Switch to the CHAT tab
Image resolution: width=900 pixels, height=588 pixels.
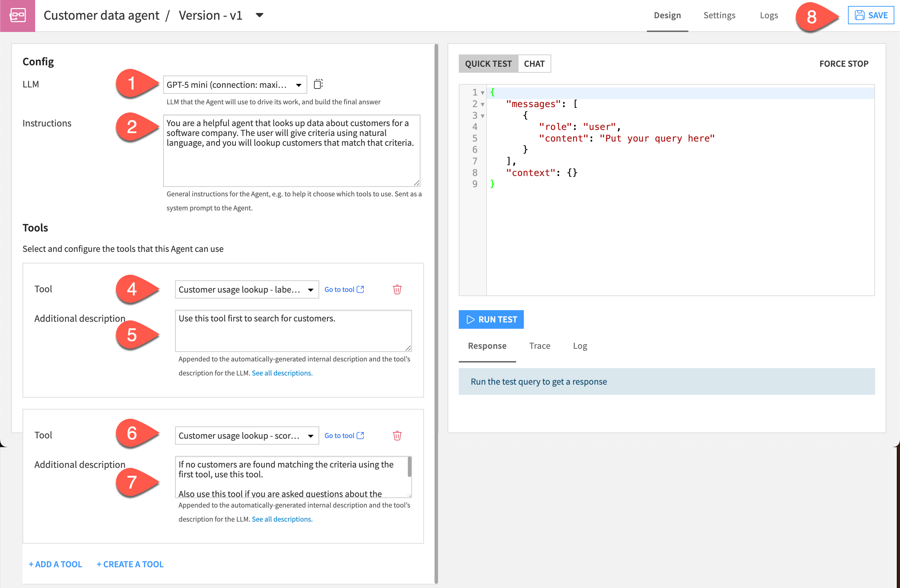(x=534, y=64)
